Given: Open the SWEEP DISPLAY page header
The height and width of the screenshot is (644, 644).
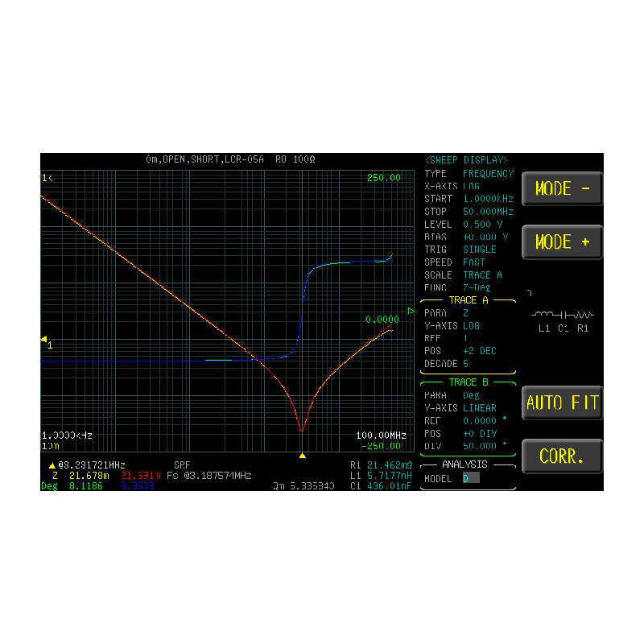Looking at the screenshot, I should (467, 160).
